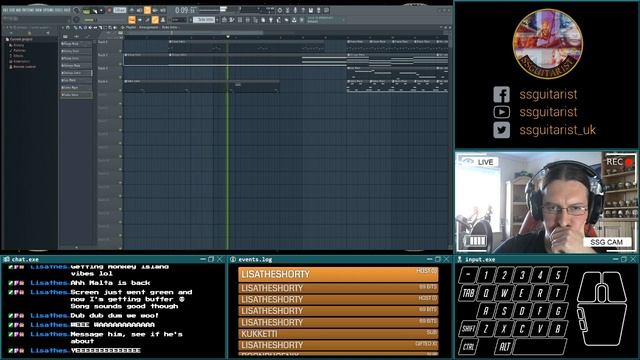Open the playlist options menu arrow
Viewport: 640px width, 360px height.
[63, 27]
